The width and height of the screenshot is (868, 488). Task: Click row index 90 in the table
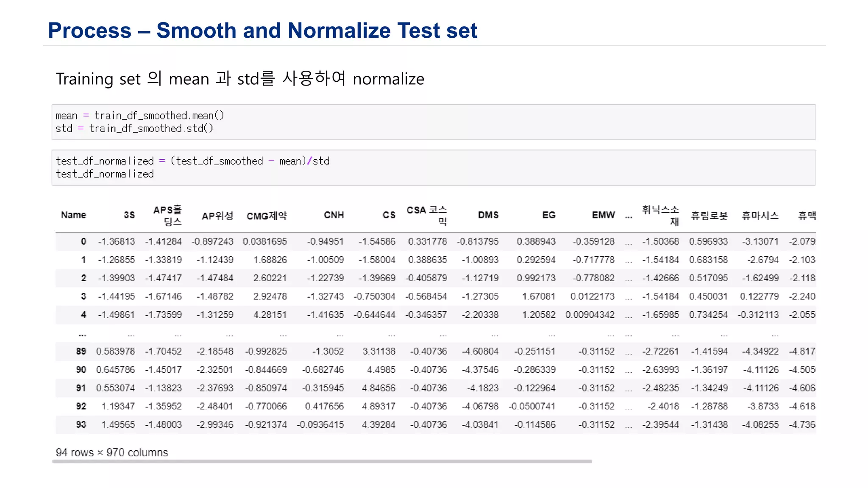click(x=81, y=370)
